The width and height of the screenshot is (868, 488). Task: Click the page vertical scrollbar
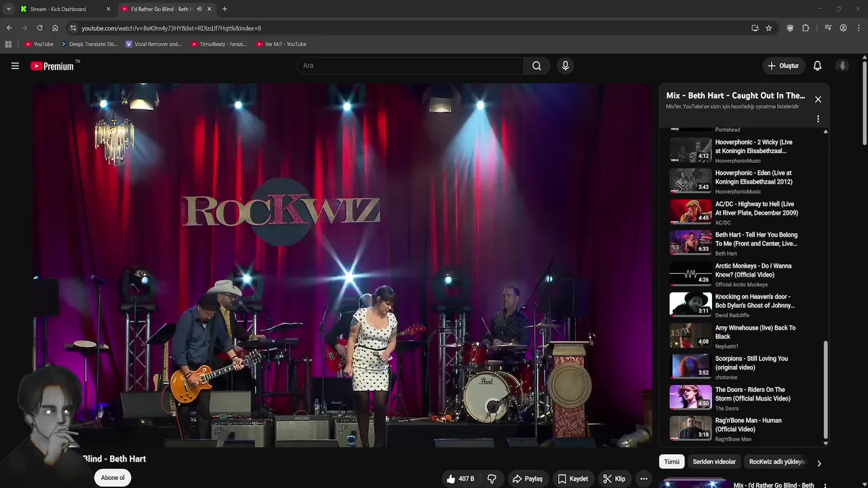[x=865, y=102]
